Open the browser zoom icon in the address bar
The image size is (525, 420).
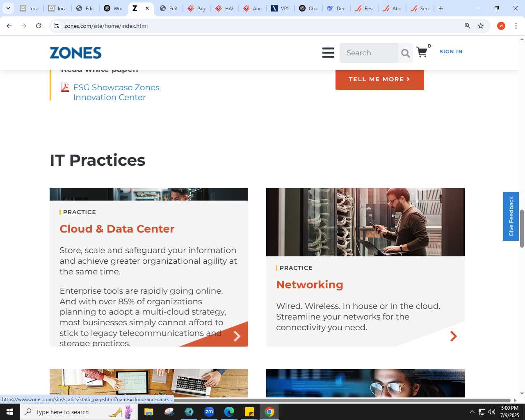point(467,26)
